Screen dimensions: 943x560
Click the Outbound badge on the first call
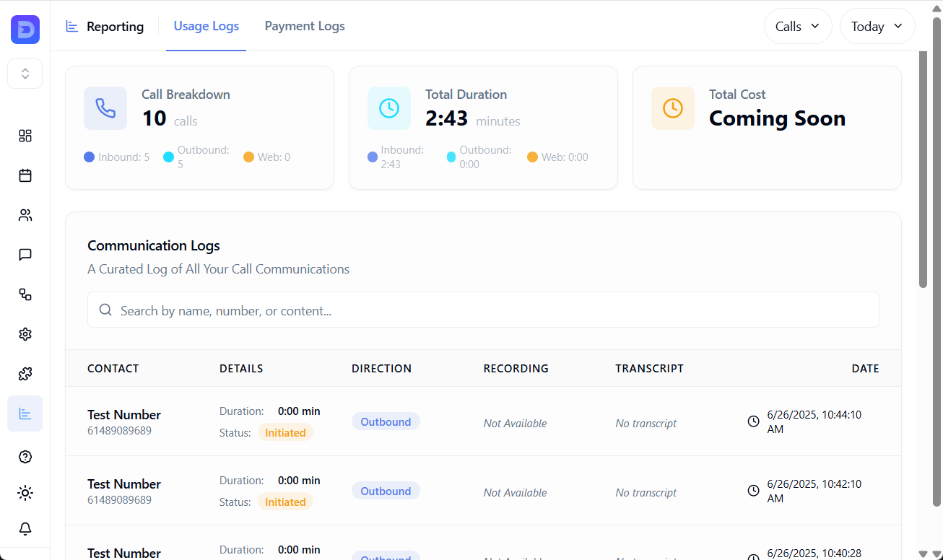(x=386, y=421)
